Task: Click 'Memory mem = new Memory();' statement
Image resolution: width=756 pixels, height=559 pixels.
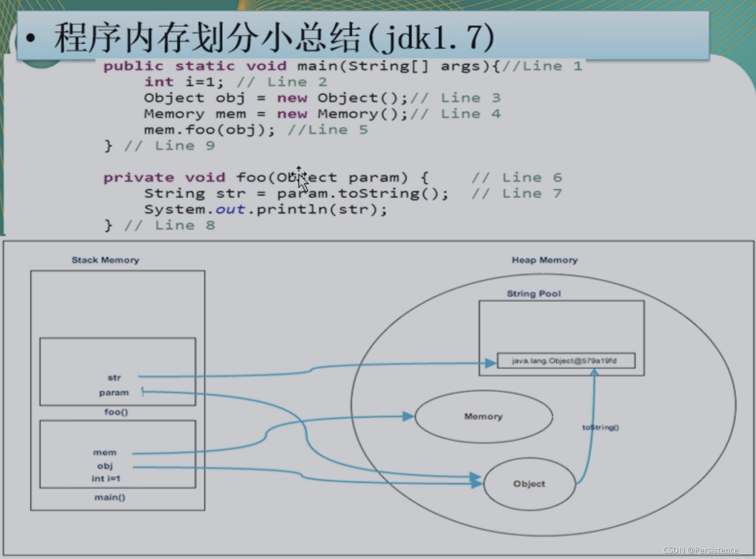Action: 276,114
